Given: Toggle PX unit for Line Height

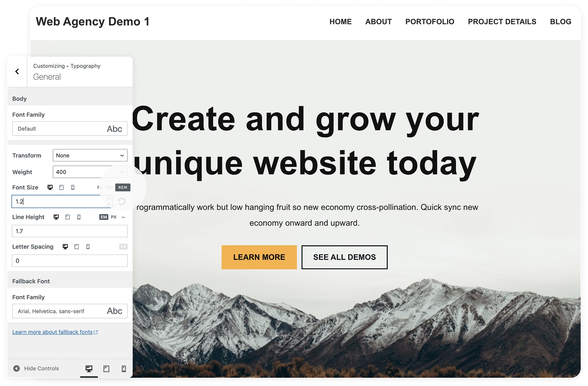Looking at the screenshot, I should pos(113,217).
